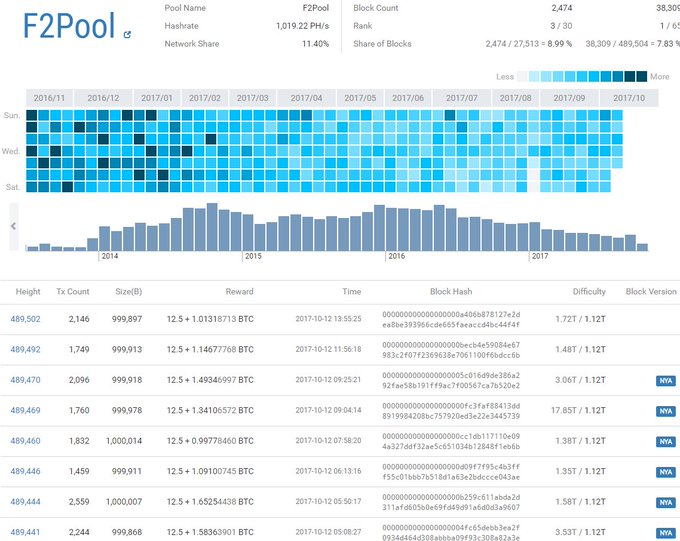Click Tx Count value 2,559
The height and width of the screenshot is (541, 680).
pyautogui.click(x=79, y=502)
